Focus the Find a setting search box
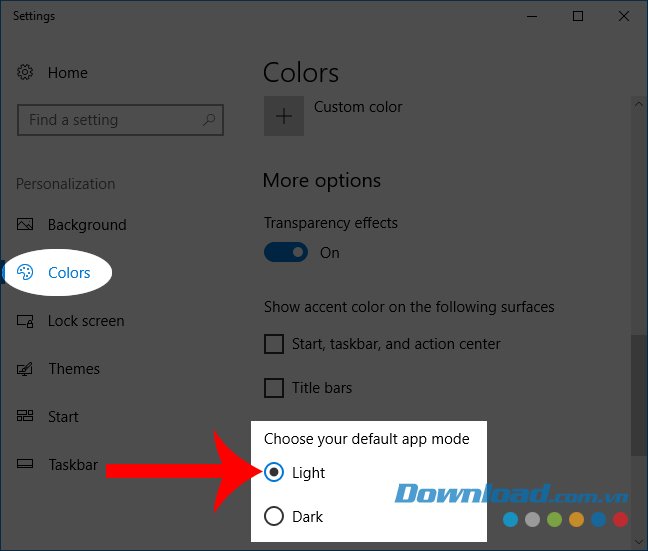 click(x=120, y=120)
